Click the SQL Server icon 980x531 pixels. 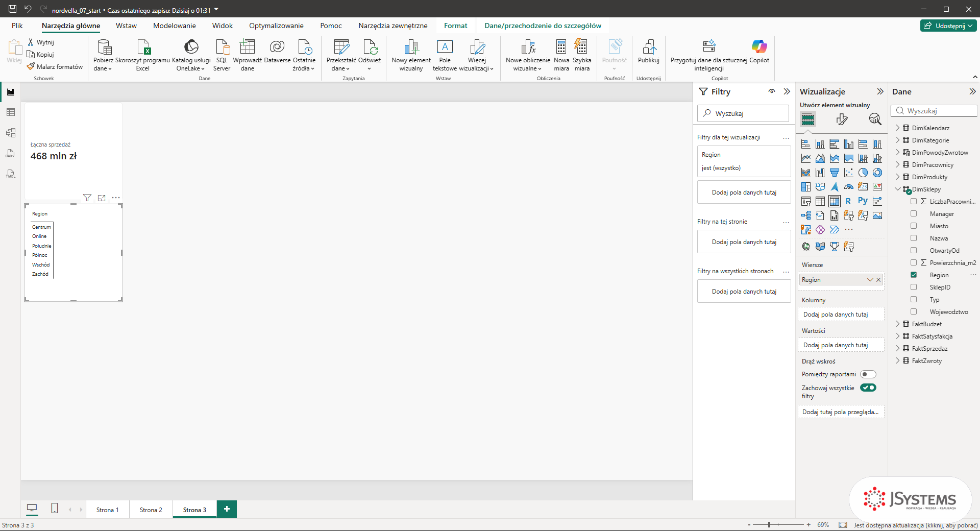coord(222,55)
